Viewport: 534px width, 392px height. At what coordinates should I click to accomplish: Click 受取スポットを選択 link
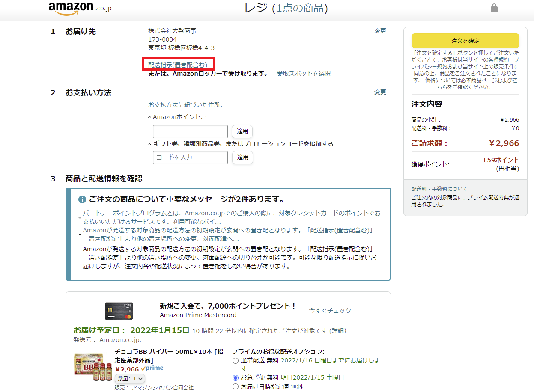[304, 74]
